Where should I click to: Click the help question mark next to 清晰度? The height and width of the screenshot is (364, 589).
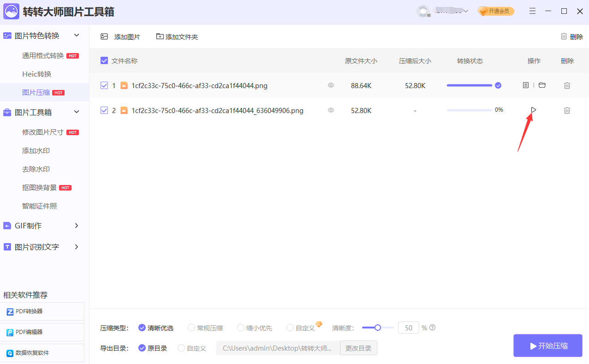tap(433, 328)
